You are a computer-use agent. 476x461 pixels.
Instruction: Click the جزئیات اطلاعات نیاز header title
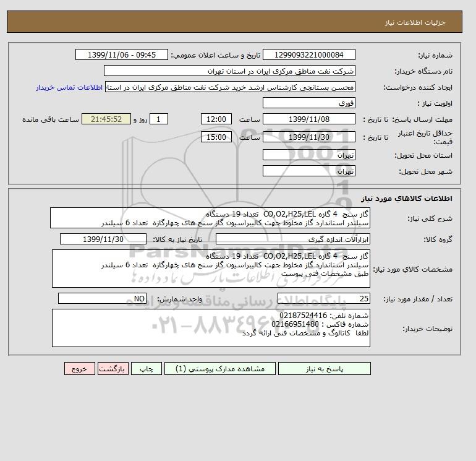click(415, 22)
